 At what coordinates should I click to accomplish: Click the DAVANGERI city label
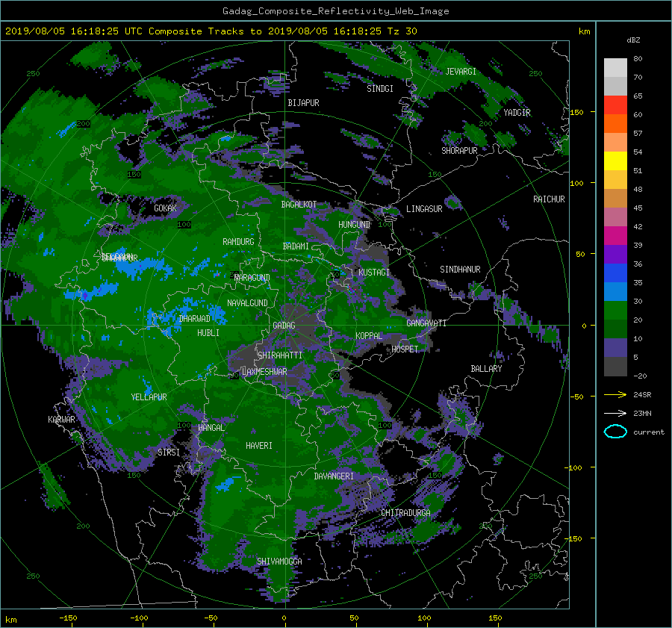tap(334, 476)
